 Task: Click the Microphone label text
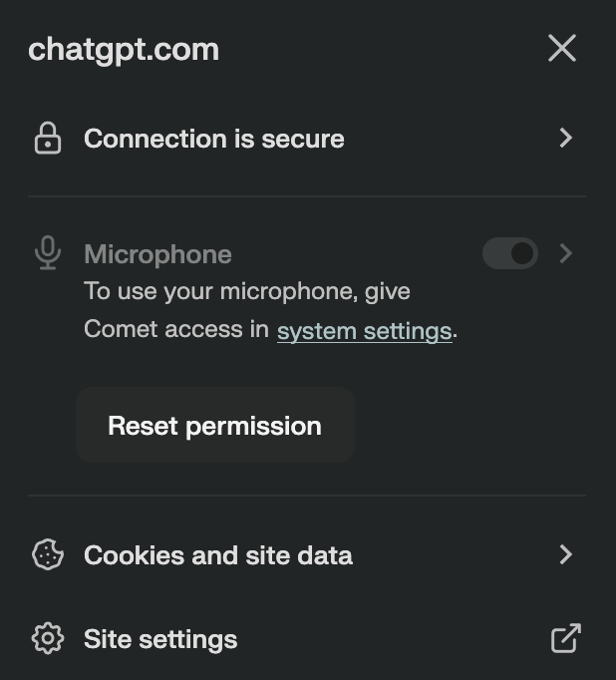157,254
